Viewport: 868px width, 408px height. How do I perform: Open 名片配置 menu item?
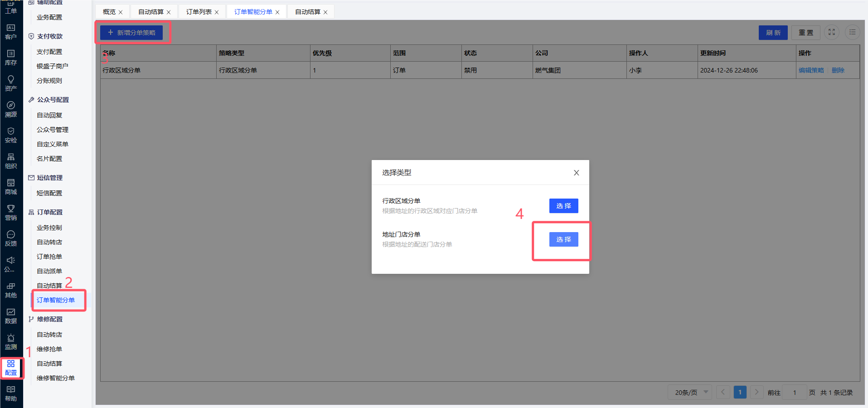(49, 159)
